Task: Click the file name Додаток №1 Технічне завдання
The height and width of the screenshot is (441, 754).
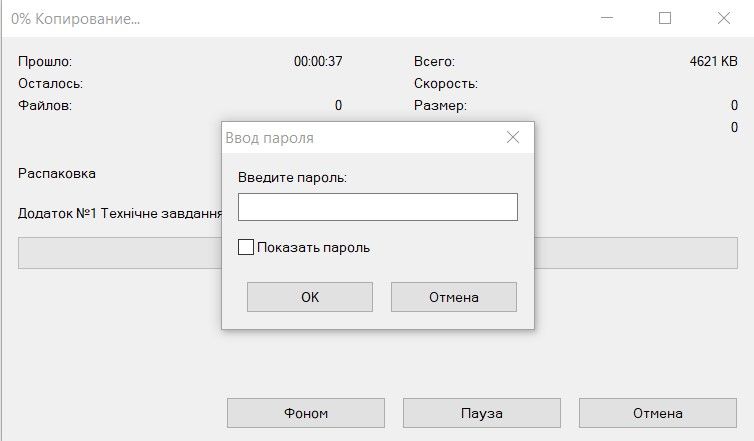Action: 119,213
